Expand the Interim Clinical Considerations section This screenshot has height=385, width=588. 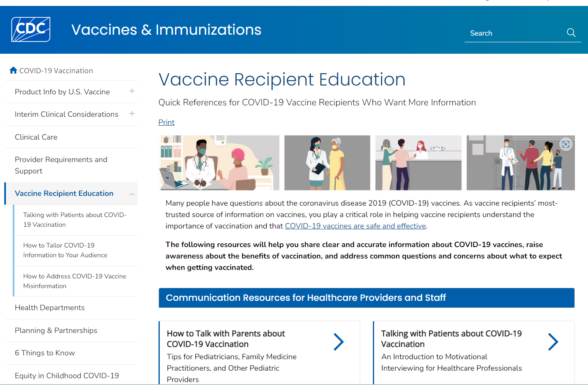(x=132, y=114)
